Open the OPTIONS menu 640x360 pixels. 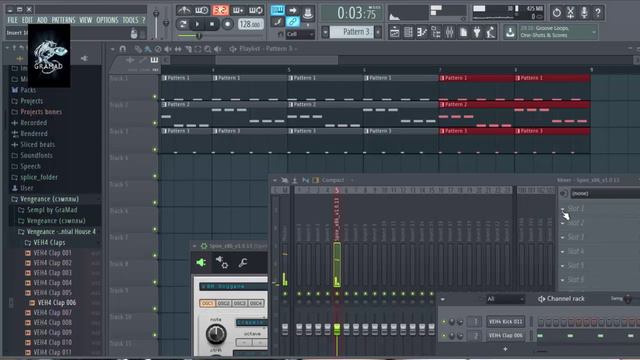107,20
